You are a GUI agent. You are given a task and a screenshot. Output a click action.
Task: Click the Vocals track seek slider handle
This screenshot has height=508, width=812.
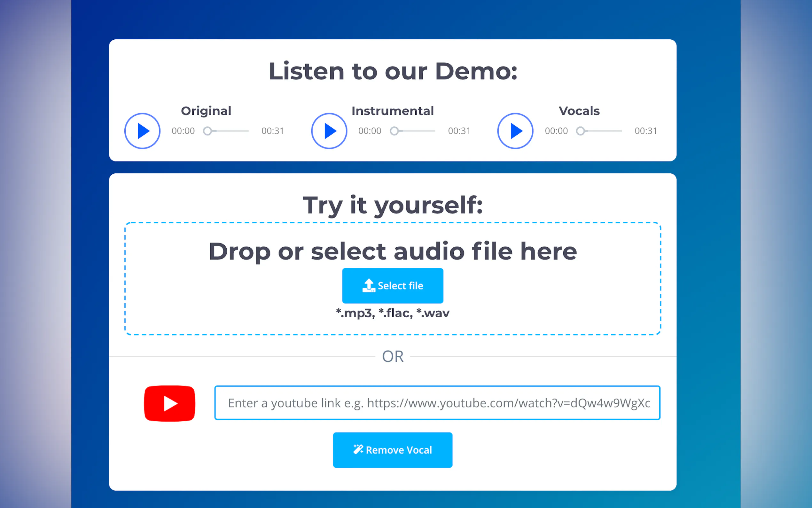(x=580, y=131)
